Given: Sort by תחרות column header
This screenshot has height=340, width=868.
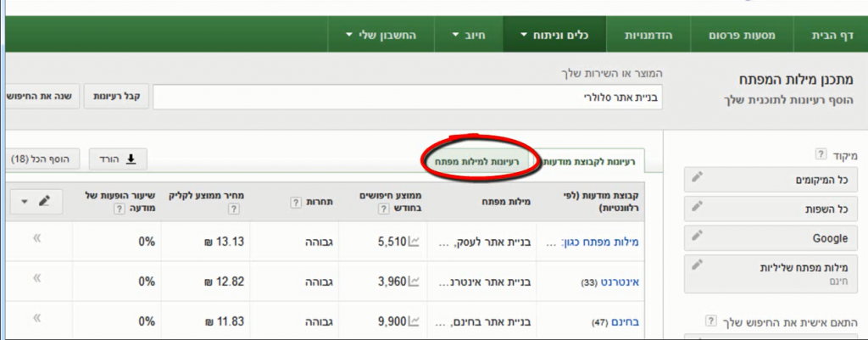Looking at the screenshot, I should [x=320, y=202].
